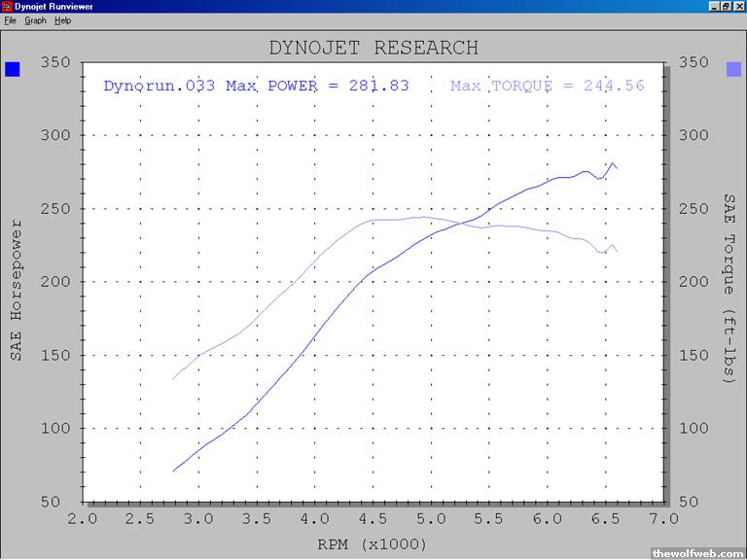Click the thewolfweb.com watermark
This screenshot has width=747, height=560.
697,552
